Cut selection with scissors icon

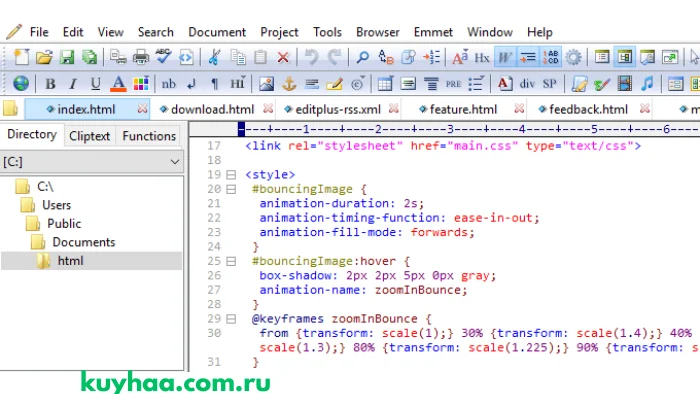coord(215,57)
